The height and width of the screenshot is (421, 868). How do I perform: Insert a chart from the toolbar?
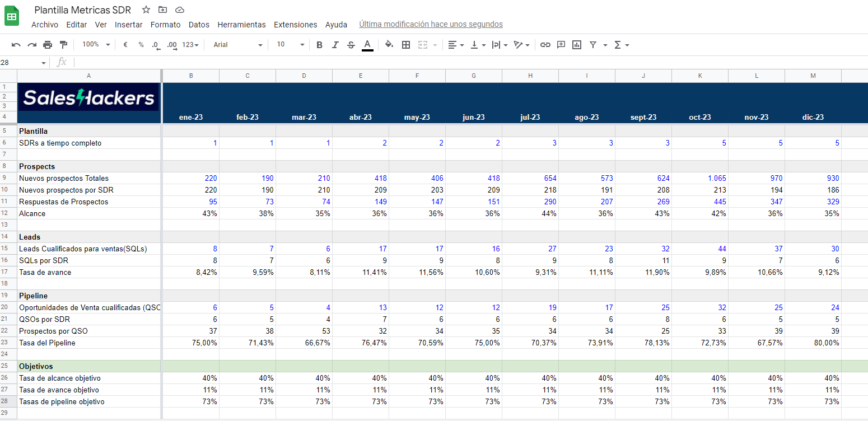point(577,45)
